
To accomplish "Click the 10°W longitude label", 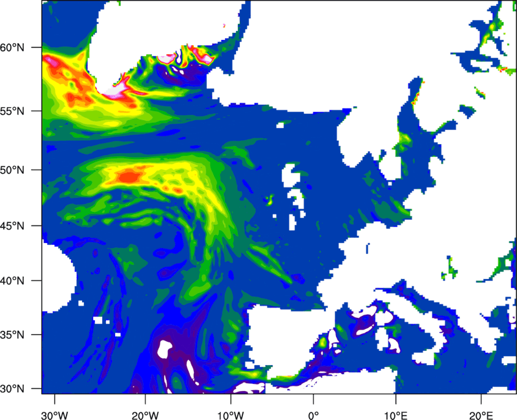I will (x=231, y=415).
